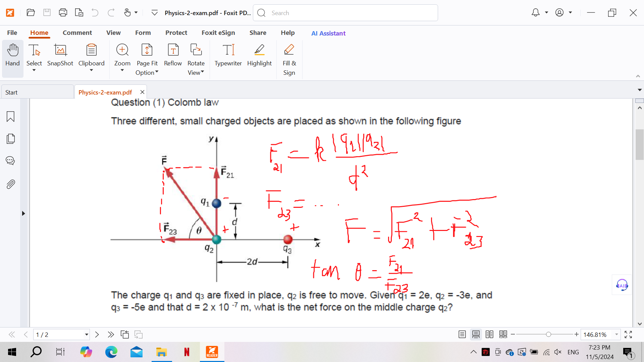The width and height of the screenshot is (644, 362).
Task: Open the Comment ribbon tab
Action: click(x=77, y=33)
